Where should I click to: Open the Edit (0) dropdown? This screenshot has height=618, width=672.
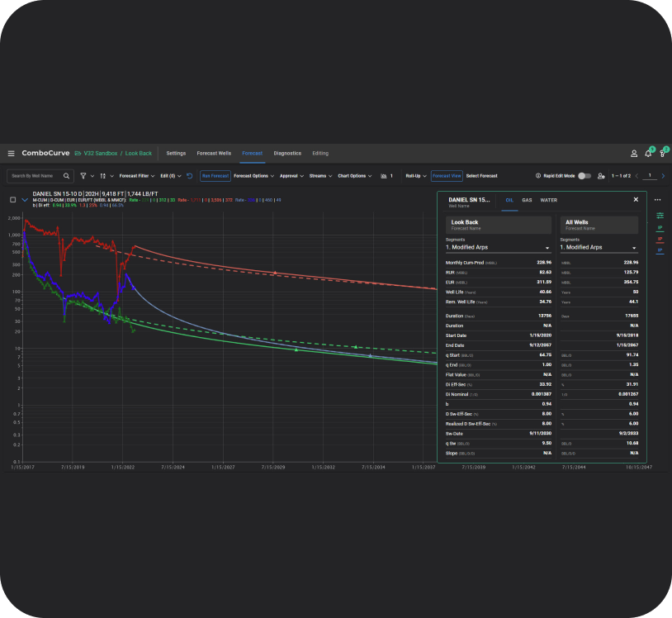[171, 176]
